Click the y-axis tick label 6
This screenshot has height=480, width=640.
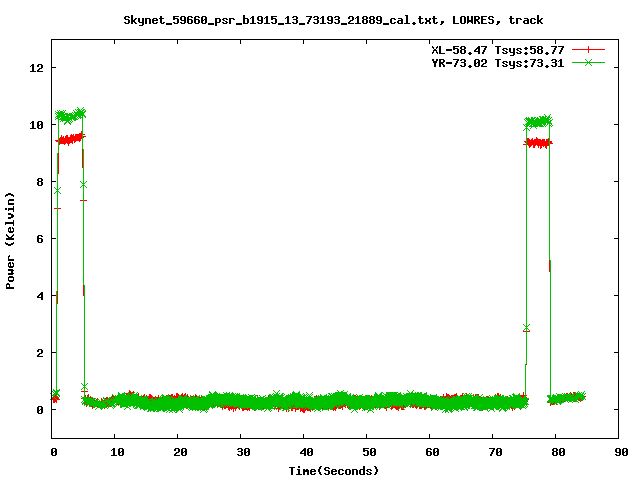click(x=40, y=239)
